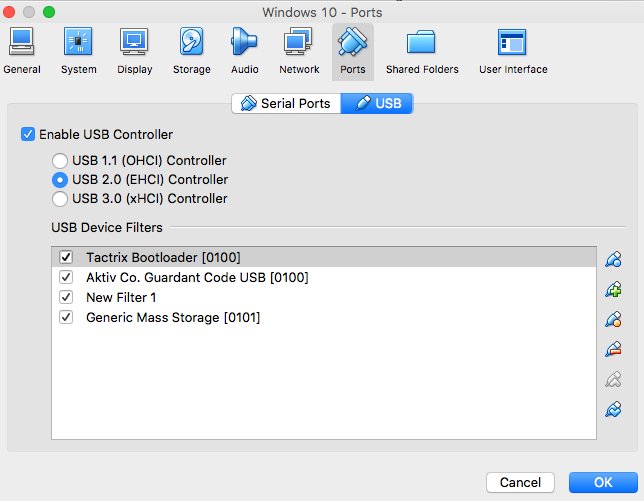The image size is (644, 501).
Task: Open the Storage settings section
Action: (x=191, y=51)
